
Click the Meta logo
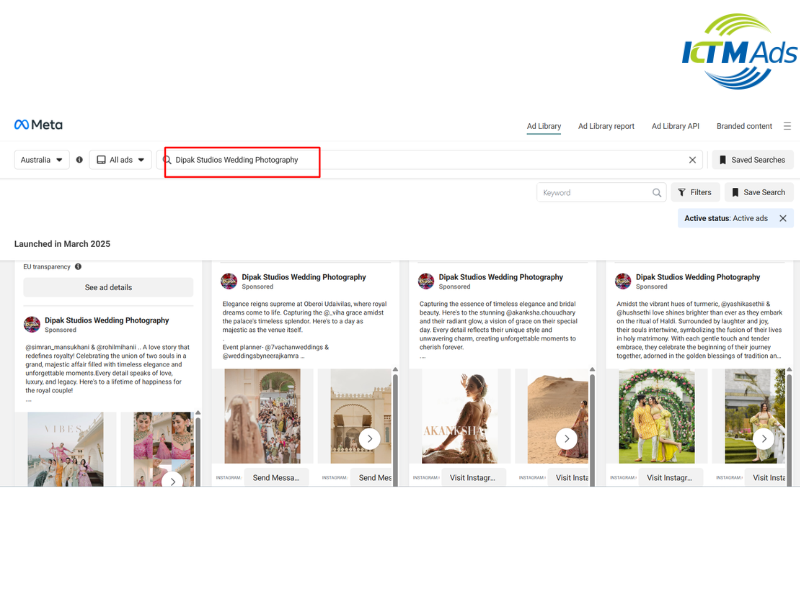[x=38, y=124]
